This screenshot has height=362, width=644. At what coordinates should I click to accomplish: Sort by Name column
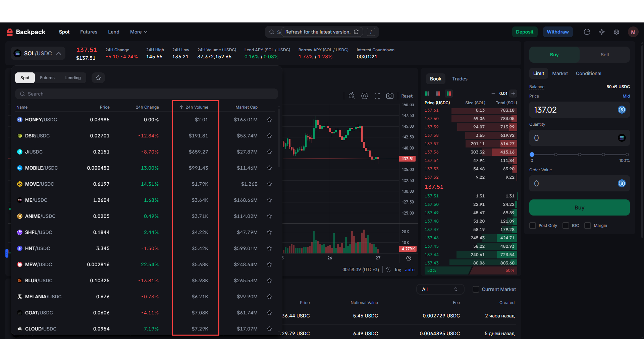pos(22,107)
